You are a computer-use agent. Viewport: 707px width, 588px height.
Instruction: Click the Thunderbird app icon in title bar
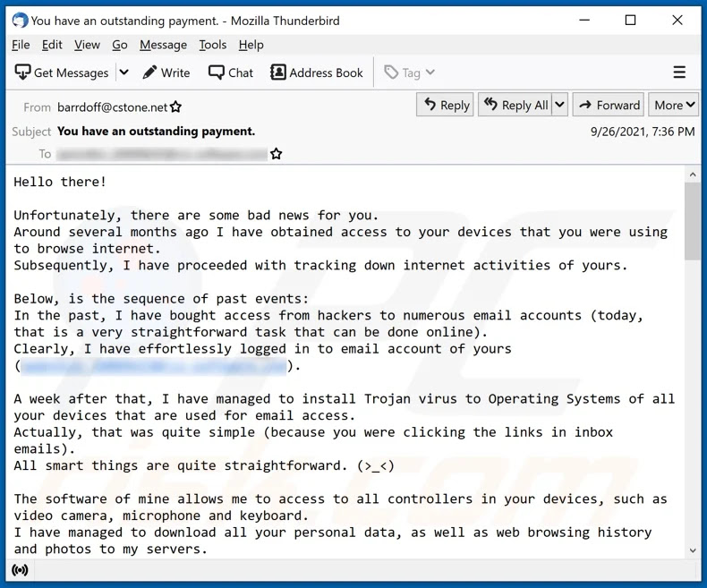pyautogui.click(x=20, y=21)
